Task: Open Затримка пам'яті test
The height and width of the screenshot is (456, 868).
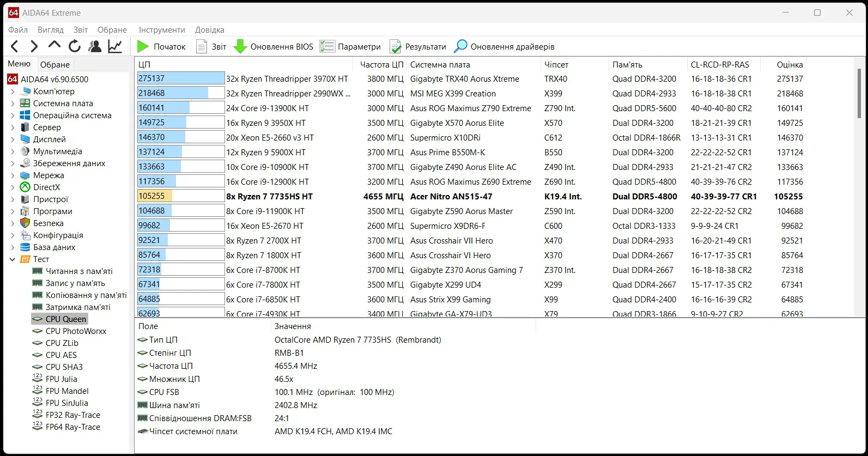Action: tap(71, 307)
